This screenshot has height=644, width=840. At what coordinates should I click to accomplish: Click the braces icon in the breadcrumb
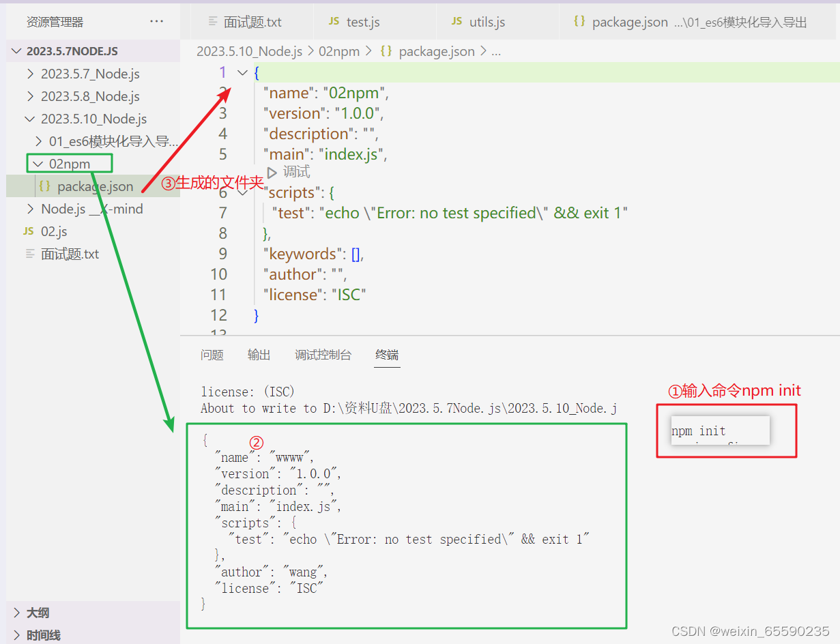coord(386,51)
